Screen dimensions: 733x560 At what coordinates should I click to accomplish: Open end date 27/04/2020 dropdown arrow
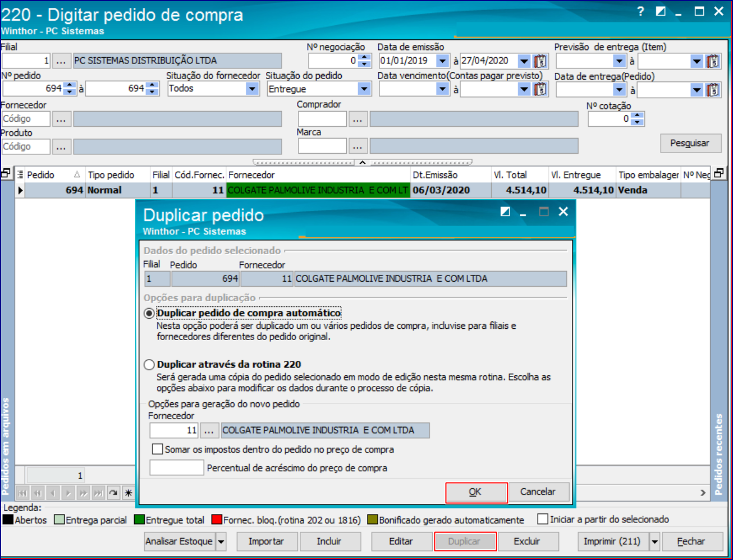tap(524, 61)
